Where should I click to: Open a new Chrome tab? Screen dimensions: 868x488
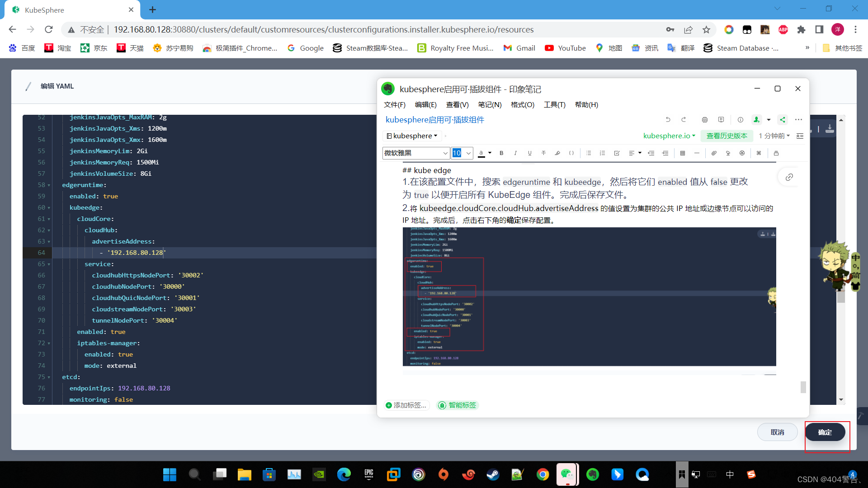153,9
